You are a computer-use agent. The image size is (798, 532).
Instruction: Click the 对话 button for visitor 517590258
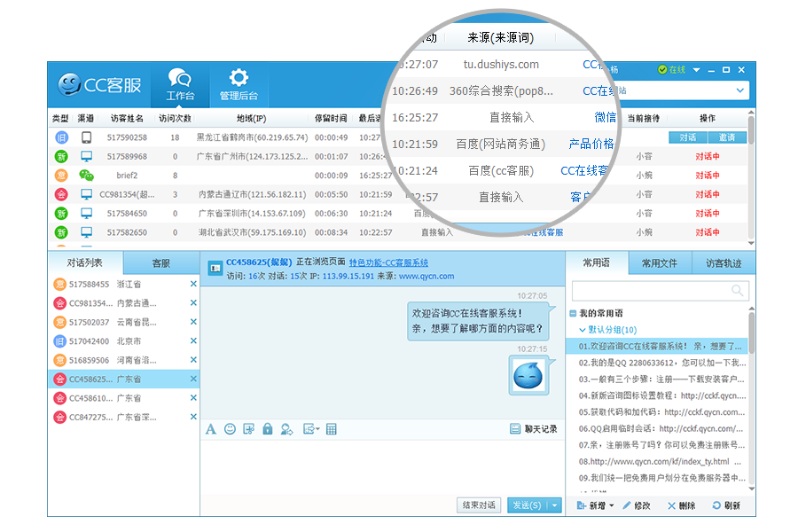click(687, 137)
